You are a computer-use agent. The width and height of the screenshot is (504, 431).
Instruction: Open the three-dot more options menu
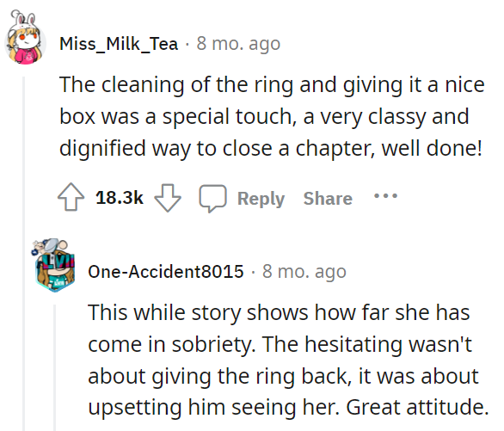pos(385,195)
